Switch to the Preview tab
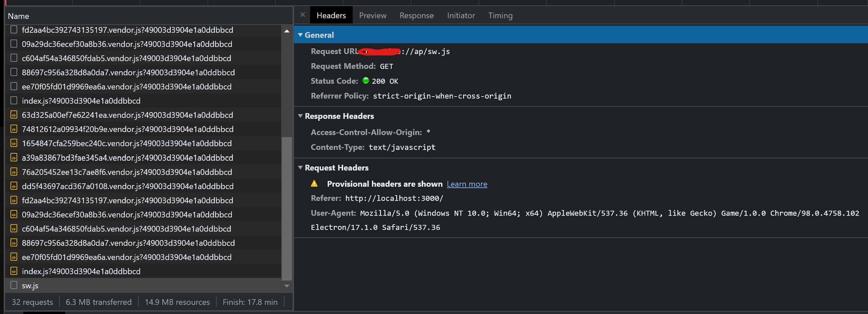 coord(373,15)
